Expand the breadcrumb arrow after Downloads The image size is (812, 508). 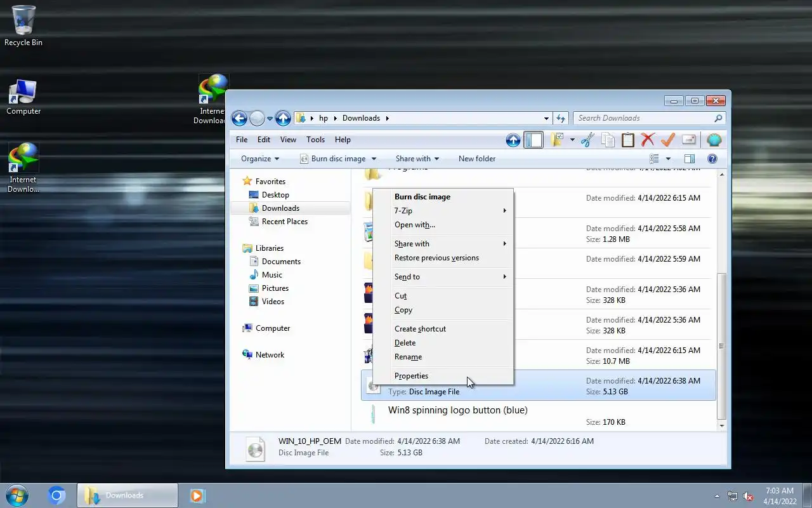(x=387, y=118)
